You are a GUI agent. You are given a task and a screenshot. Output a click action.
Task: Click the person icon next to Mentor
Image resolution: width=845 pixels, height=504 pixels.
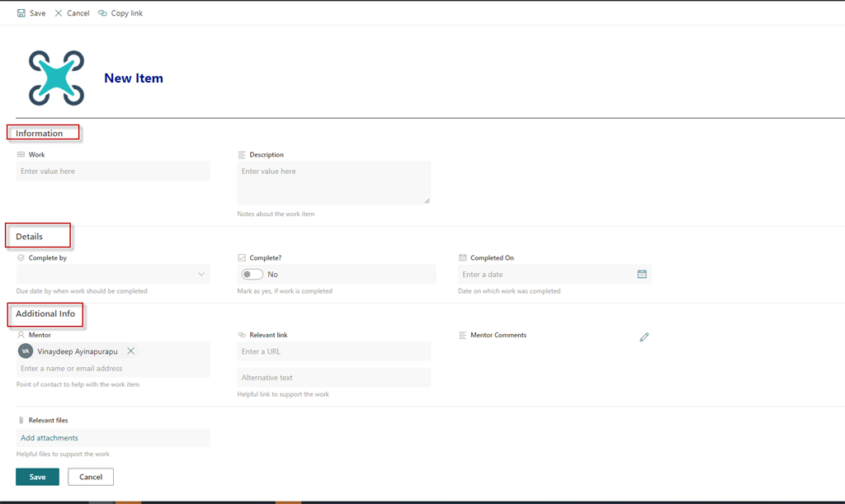19,335
